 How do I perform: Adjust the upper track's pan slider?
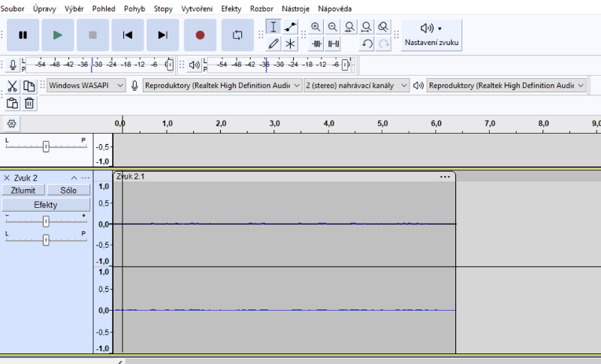[x=46, y=146]
